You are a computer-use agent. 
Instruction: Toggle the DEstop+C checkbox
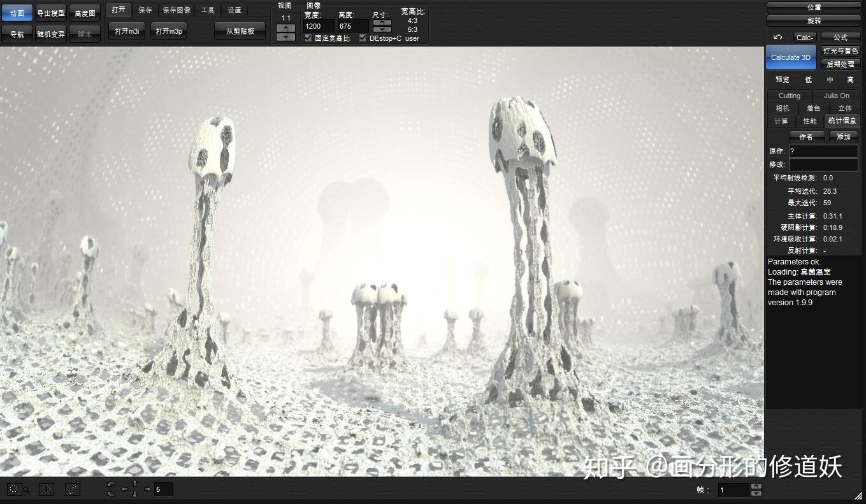pos(363,38)
